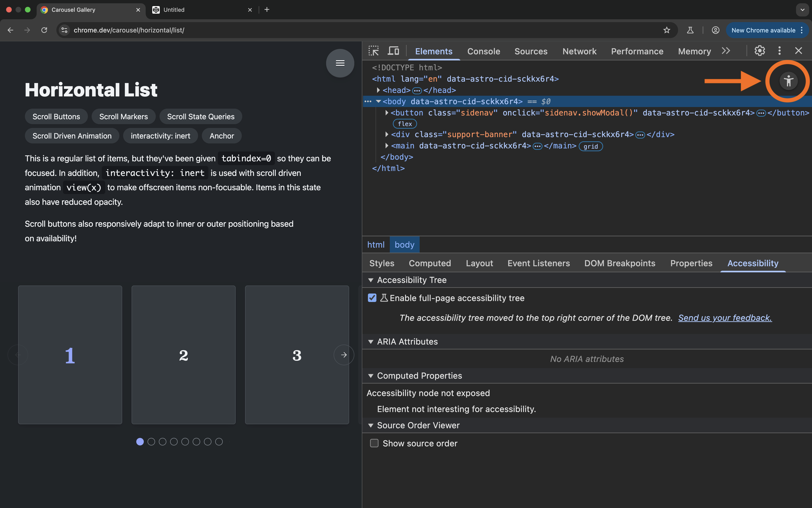This screenshot has height=508, width=812.
Task: Select fourth carousel scroll marker dot
Action: point(174,442)
